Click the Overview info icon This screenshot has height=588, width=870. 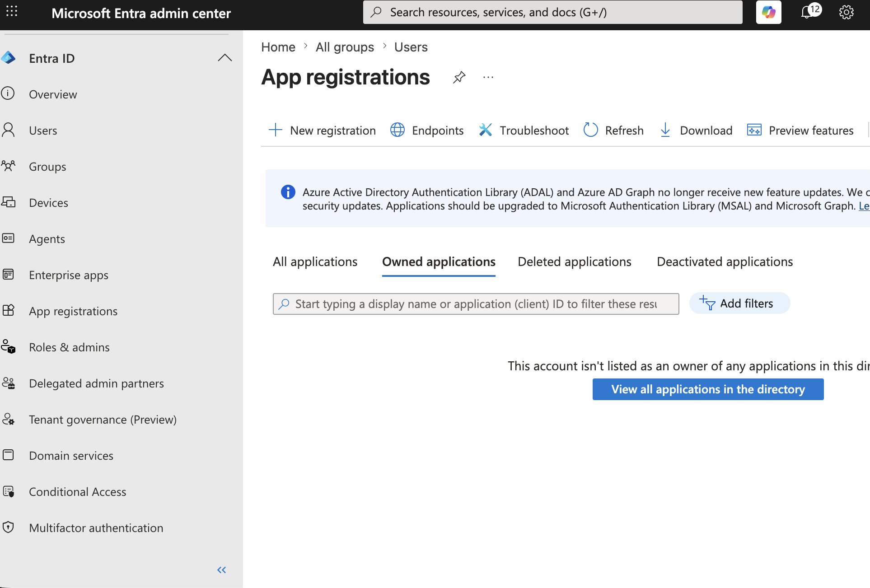coord(8,93)
